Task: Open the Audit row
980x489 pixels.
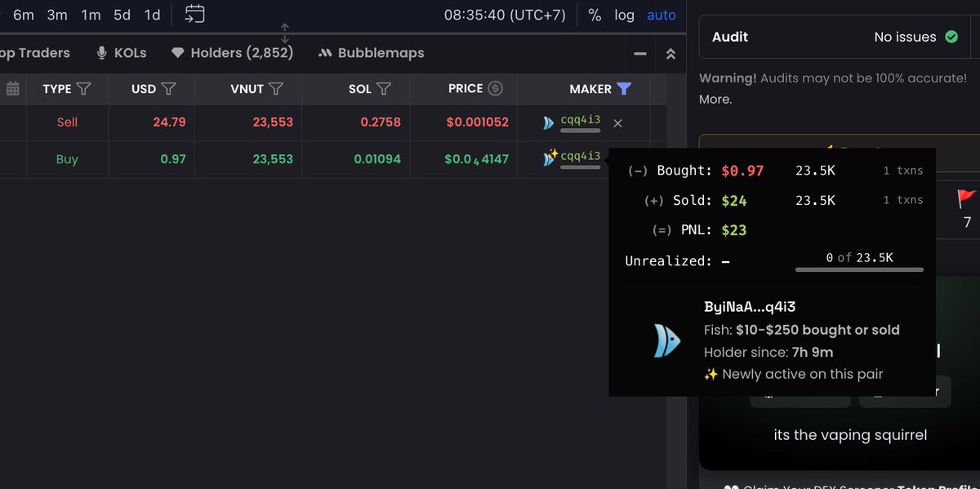Action: [835, 37]
